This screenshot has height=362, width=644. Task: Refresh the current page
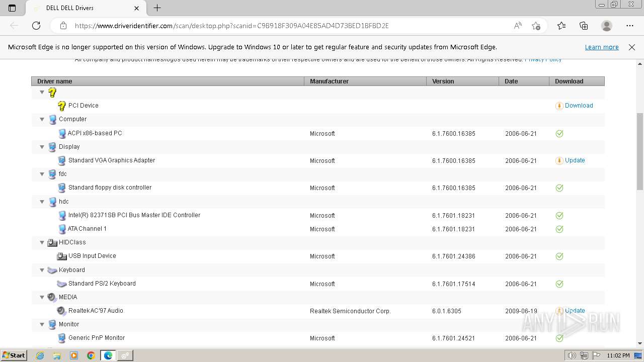(36, 26)
